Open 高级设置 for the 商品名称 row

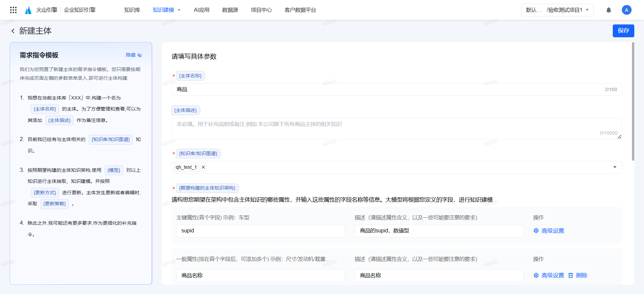coord(549,275)
